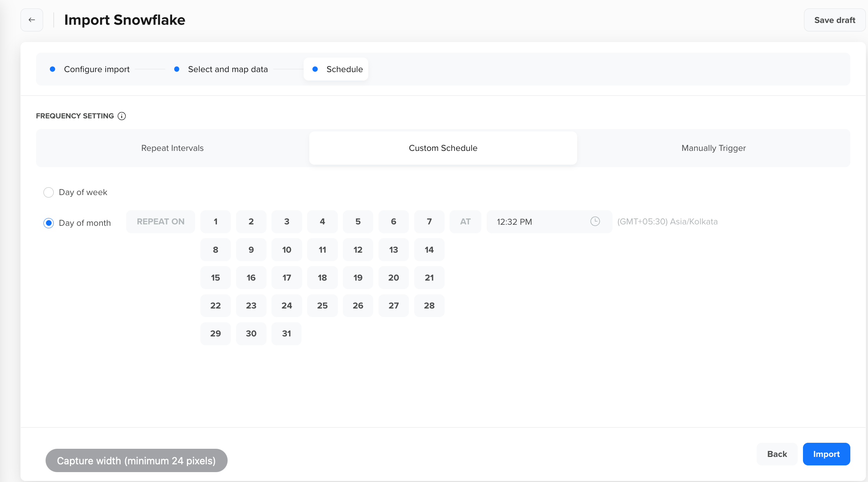Click the Back button at bottom
The width and height of the screenshot is (868, 482).
coord(776,454)
